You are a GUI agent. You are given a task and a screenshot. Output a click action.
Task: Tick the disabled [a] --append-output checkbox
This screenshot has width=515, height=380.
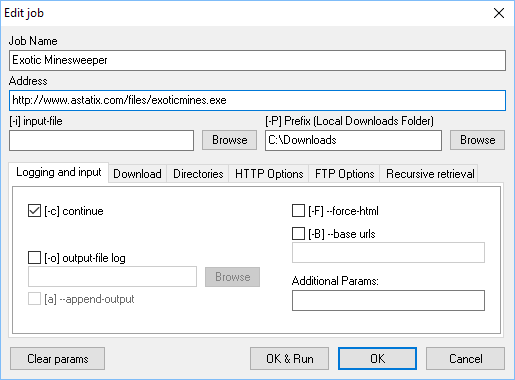pyautogui.click(x=34, y=299)
